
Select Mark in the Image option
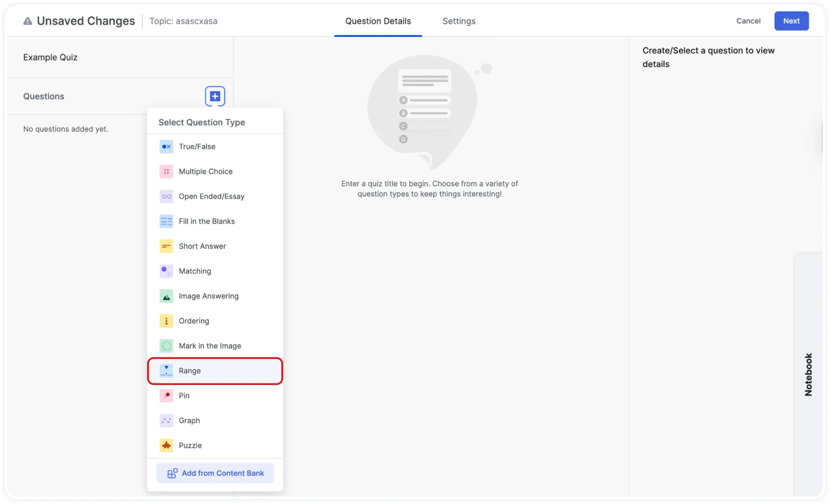pyautogui.click(x=215, y=346)
